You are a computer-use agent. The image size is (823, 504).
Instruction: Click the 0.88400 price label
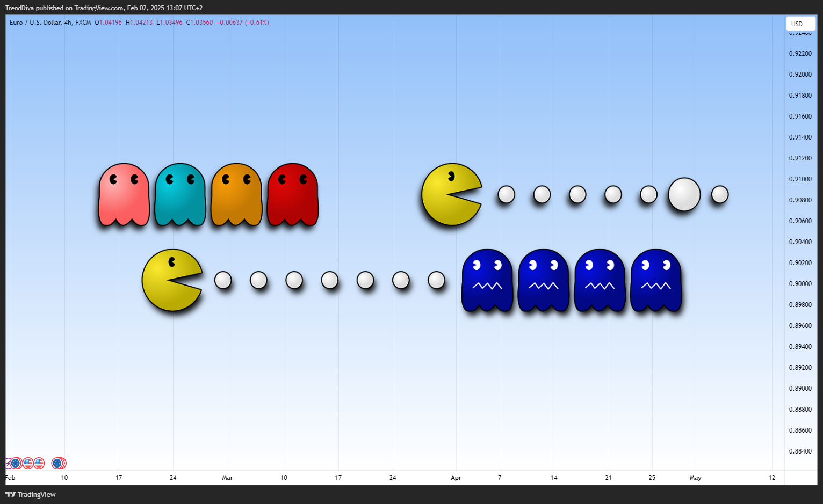800,451
